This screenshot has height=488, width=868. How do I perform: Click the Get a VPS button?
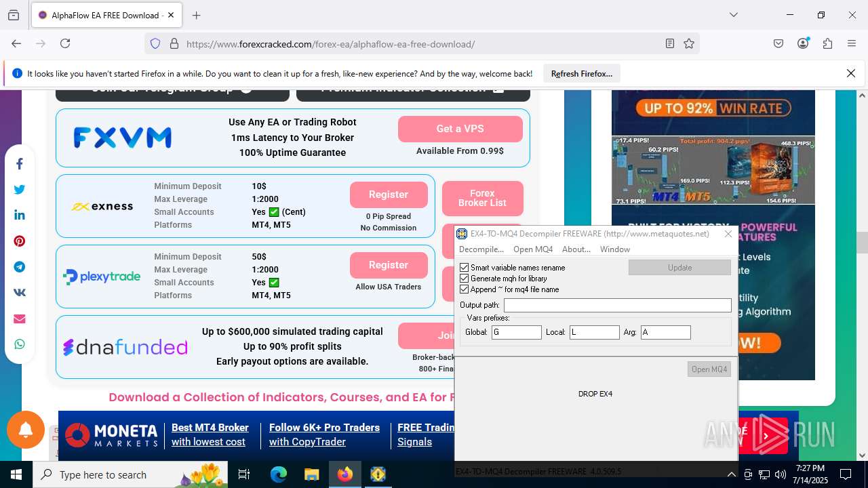coord(460,129)
